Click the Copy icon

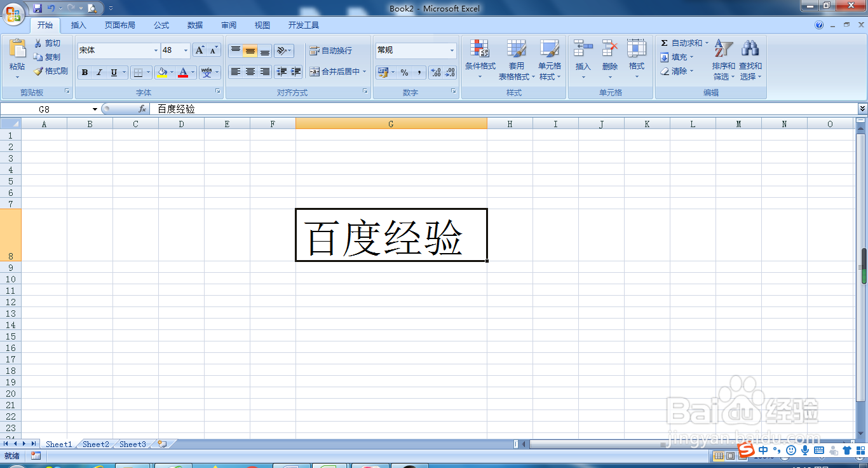[38, 57]
